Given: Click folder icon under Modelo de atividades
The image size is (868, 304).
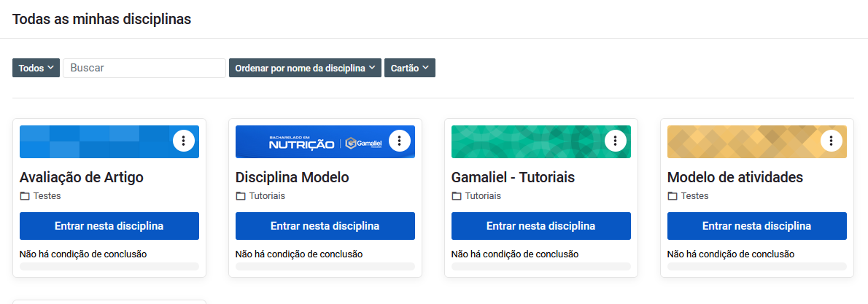Looking at the screenshot, I should click(x=672, y=196).
